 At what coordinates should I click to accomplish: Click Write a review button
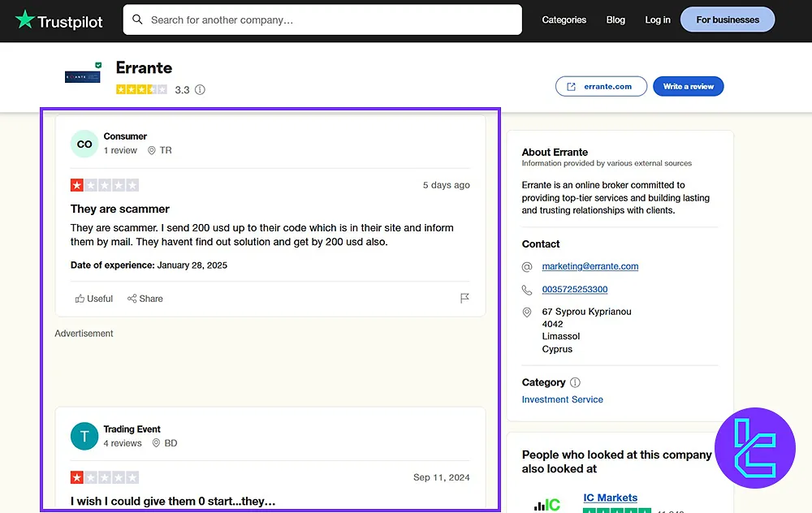tap(688, 86)
